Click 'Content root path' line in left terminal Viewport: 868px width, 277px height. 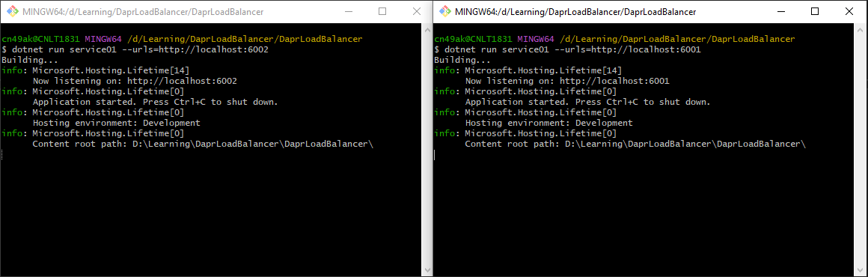pyautogui.click(x=204, y=144)
